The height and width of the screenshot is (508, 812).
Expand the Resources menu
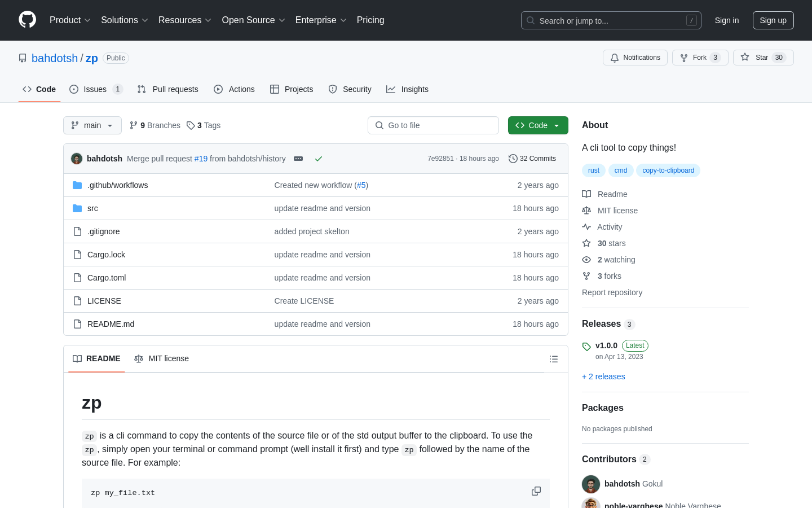(x=185, y=20)
